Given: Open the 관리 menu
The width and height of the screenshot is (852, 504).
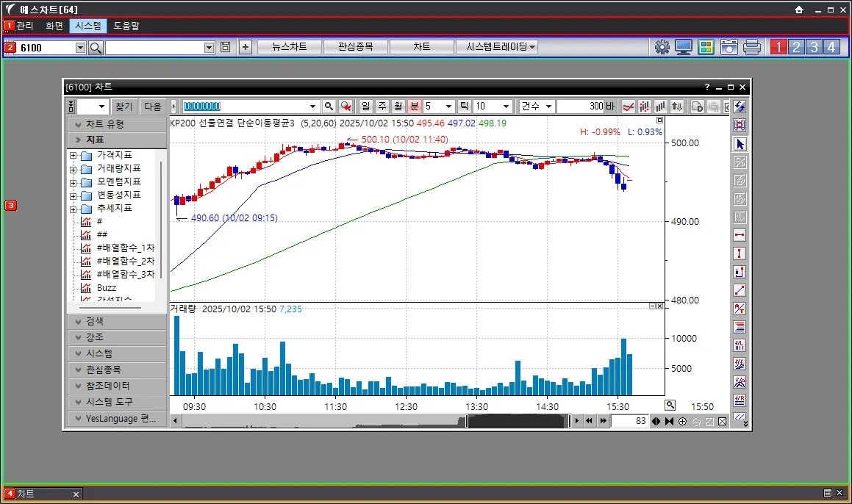Looking at the screenshot, I should pyautogui.click(x=24, y=26).
